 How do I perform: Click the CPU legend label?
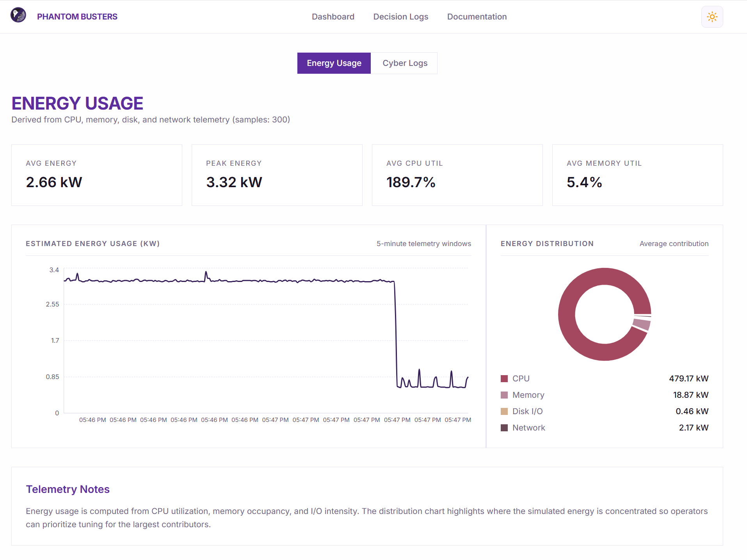521,379
